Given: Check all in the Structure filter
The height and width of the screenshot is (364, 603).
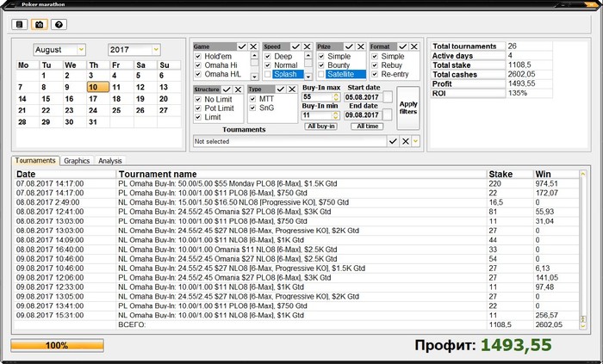Looking at the screenshot, I should [x=227, y=89].
